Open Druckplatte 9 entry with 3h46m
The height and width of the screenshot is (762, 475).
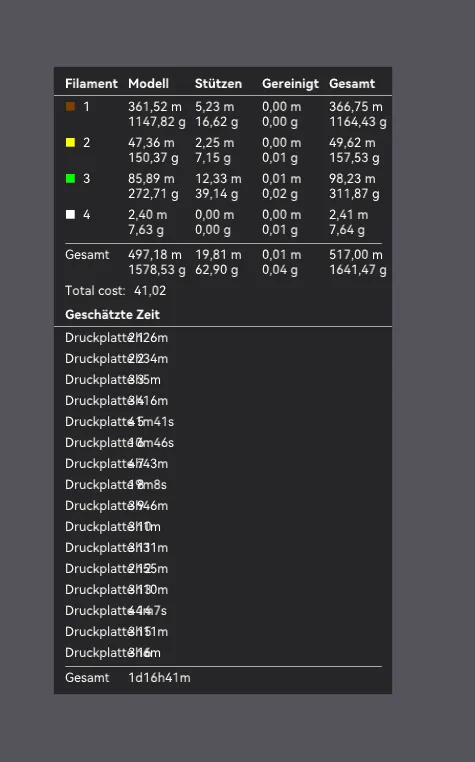click(x=117, y=505)
